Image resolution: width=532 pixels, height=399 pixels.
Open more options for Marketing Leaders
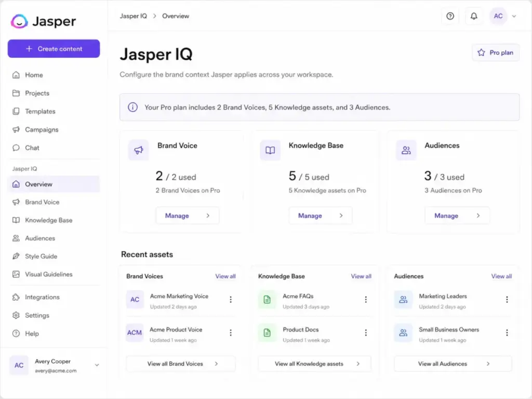pyautogui.click(x=507, y=299)
